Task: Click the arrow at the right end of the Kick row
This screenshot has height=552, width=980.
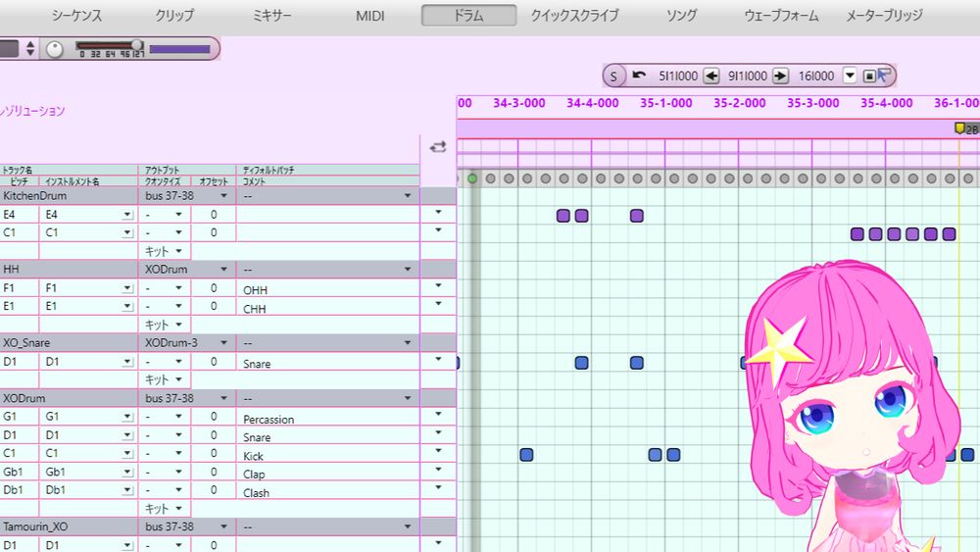Action: pos(438,451)
